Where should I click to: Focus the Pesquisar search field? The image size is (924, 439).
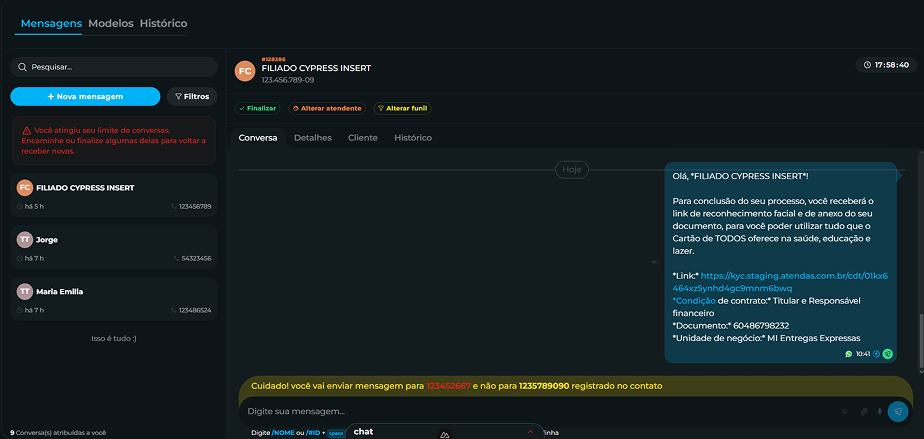pos(114,67)
